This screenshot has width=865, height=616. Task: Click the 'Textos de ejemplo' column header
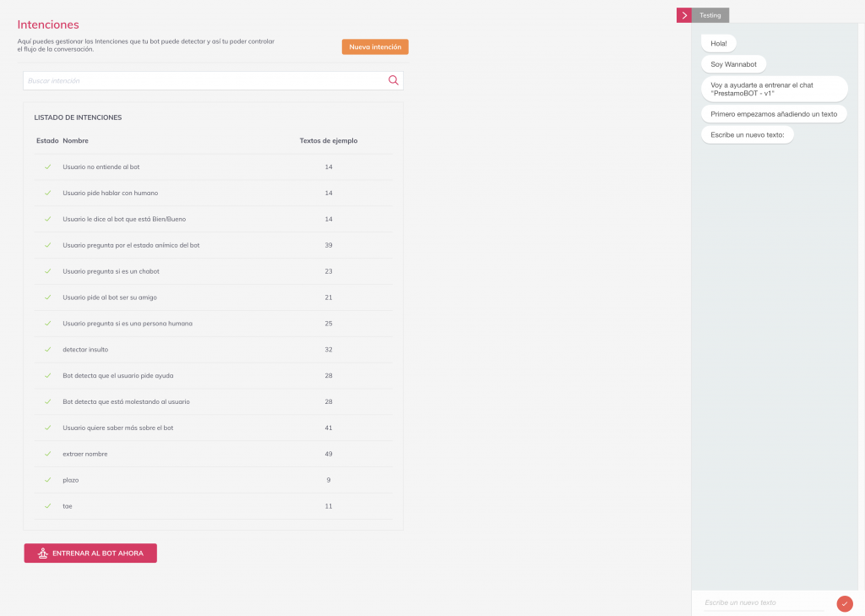click(329, 140)
